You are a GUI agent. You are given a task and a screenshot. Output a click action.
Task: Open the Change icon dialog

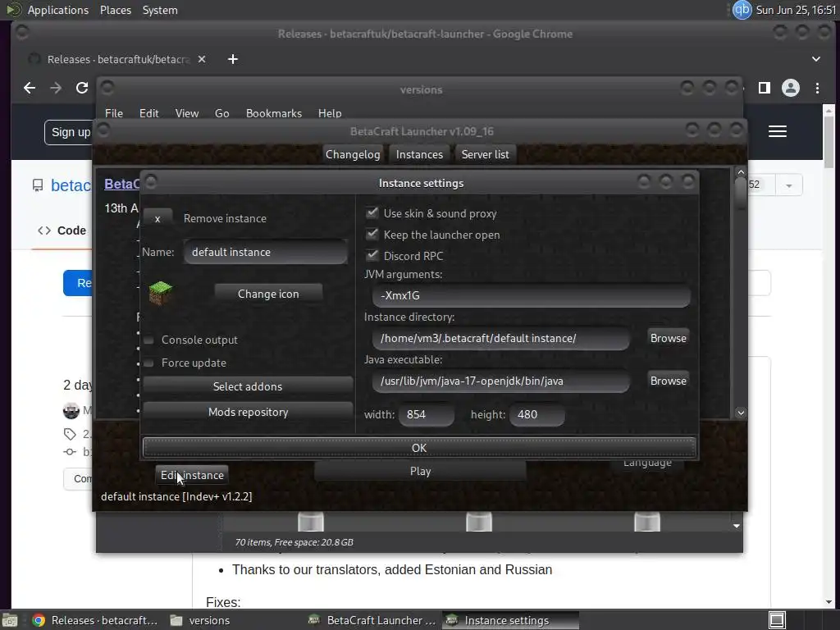click(268, 294)
